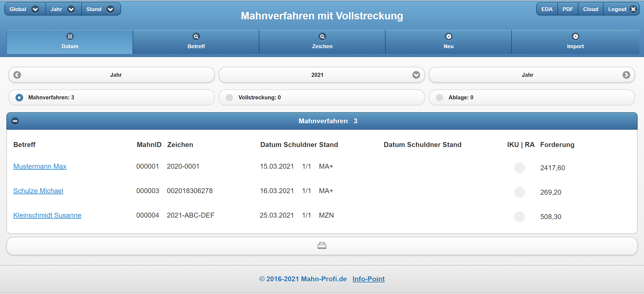The height and width of the screenshot is (294, 644).
Task: Click the MZN status value
Action: (x=326, y=215)
